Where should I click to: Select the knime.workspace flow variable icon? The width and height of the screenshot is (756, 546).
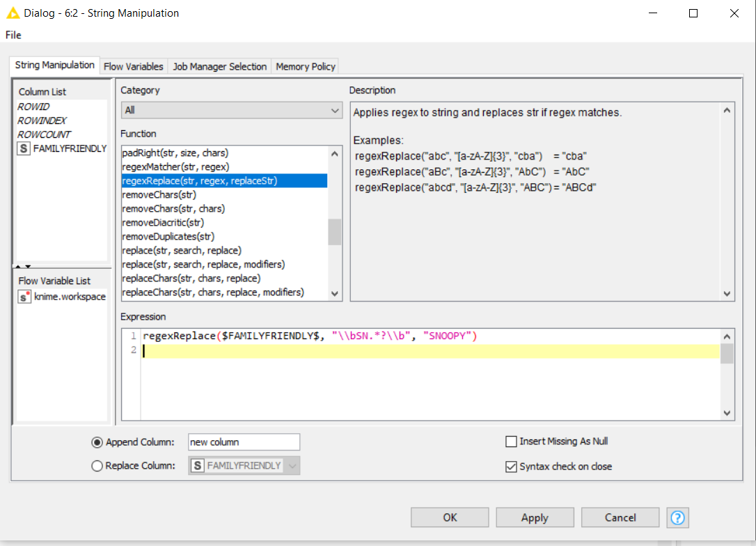[24, 297]
